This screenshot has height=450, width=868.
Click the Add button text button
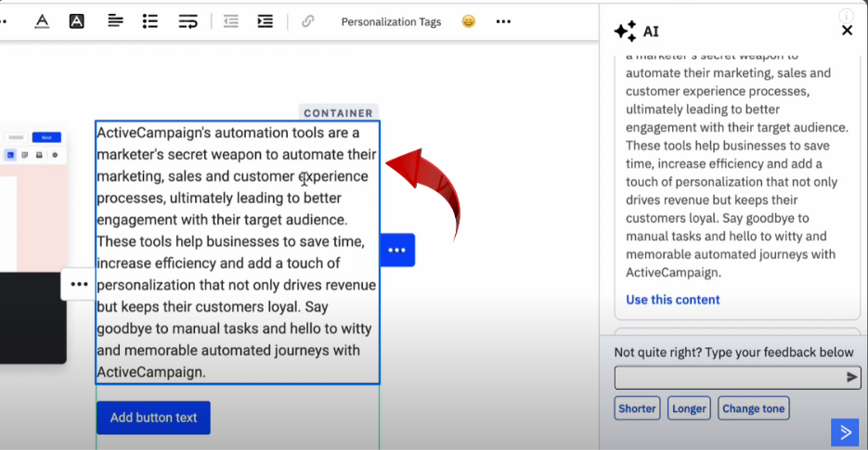click(x=153, y=418)
